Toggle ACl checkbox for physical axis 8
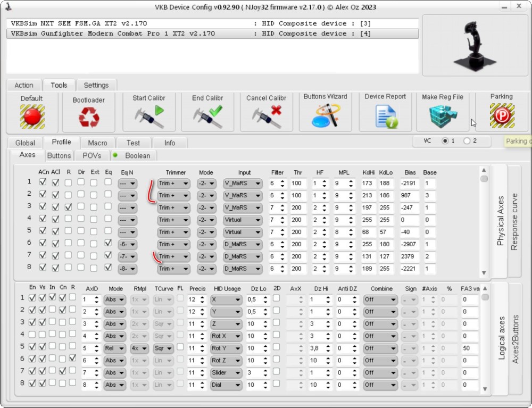Image resolution: width=532 pixels, height=408 pixels. (x=56, y=268)
